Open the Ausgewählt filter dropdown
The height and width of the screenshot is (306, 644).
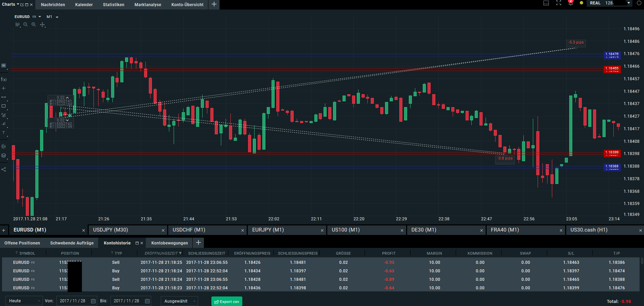pyautogui.click(x=179, y=301)
